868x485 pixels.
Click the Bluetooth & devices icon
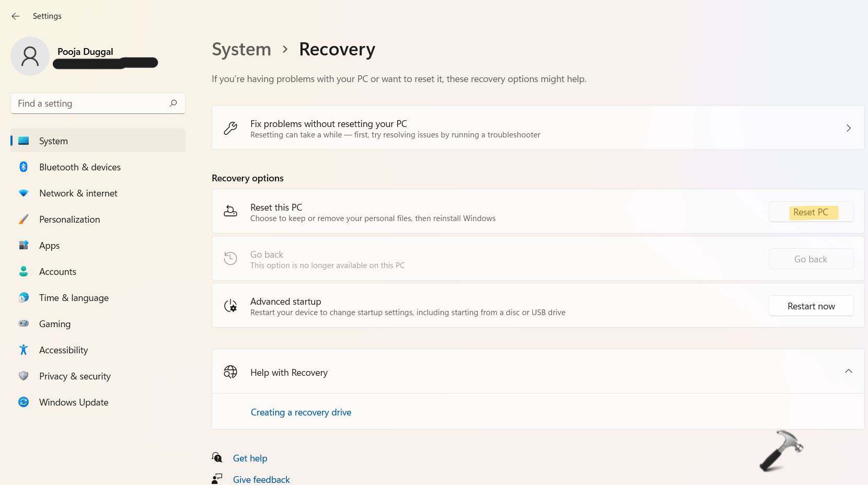pyautogui.click(x=24, y=167)
